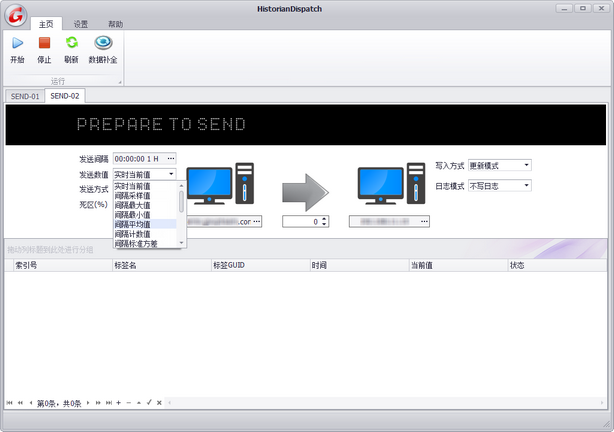The width and height of the screenshot is (614, 432).
Task: Click the 开始 start icon
Action: pos(18,43)
